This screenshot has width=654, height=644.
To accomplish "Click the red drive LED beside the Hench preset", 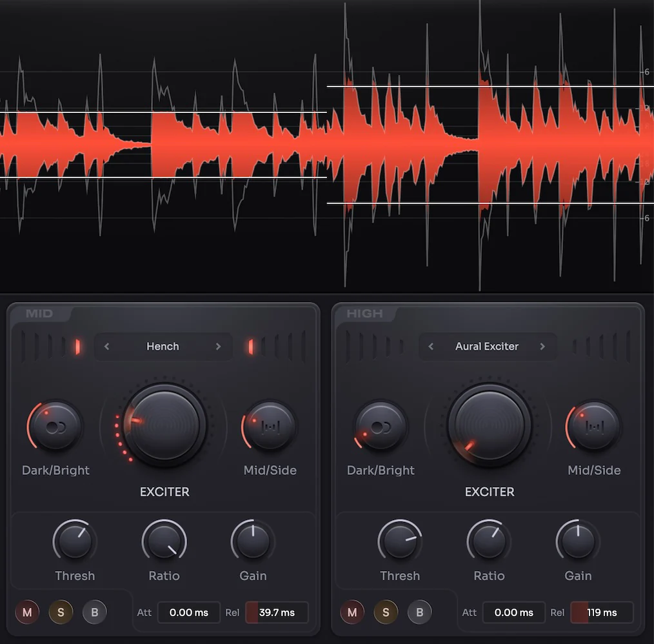I will [x=77, y=347].
